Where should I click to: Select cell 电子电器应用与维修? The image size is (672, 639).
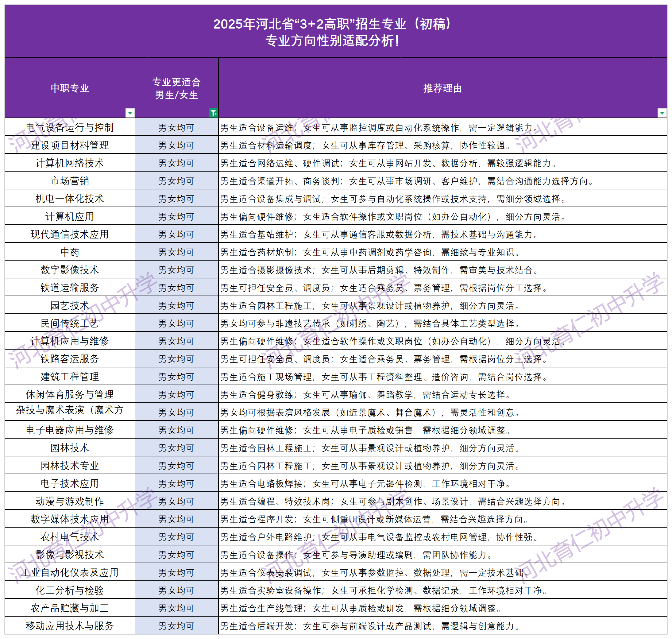click(70, 430)
